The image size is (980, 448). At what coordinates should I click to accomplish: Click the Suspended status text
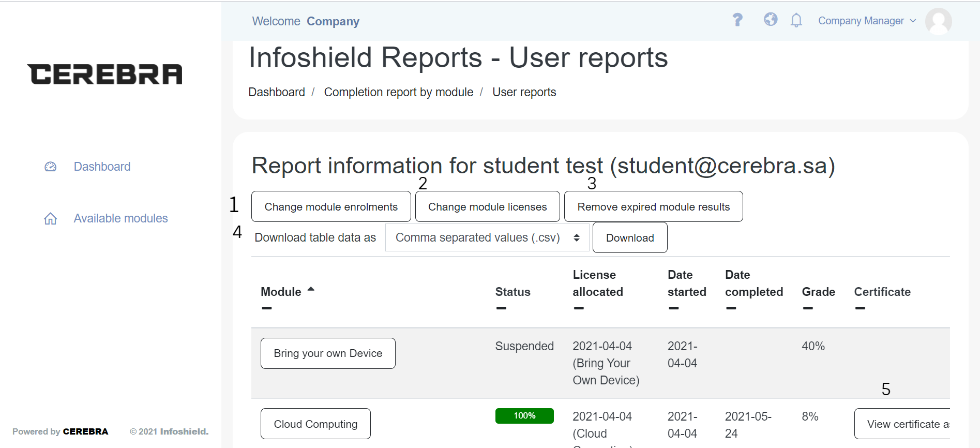[524, 346]
